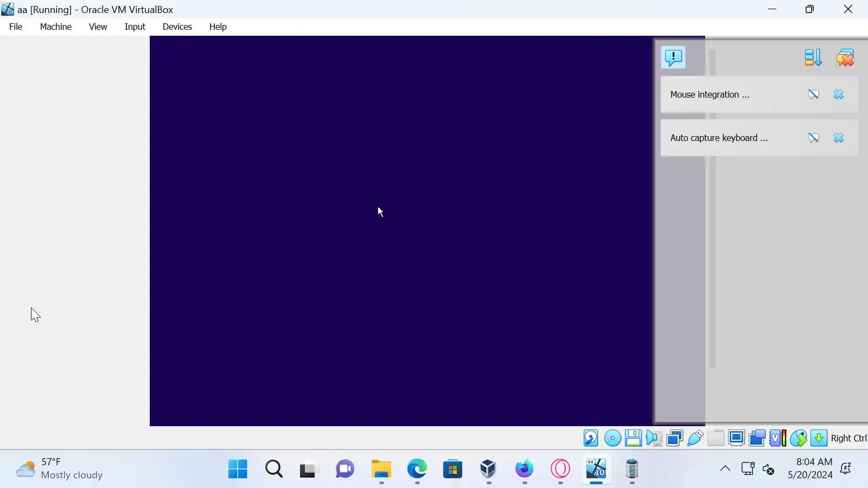Open File Explorer from the taskbar

coord(381,469)
